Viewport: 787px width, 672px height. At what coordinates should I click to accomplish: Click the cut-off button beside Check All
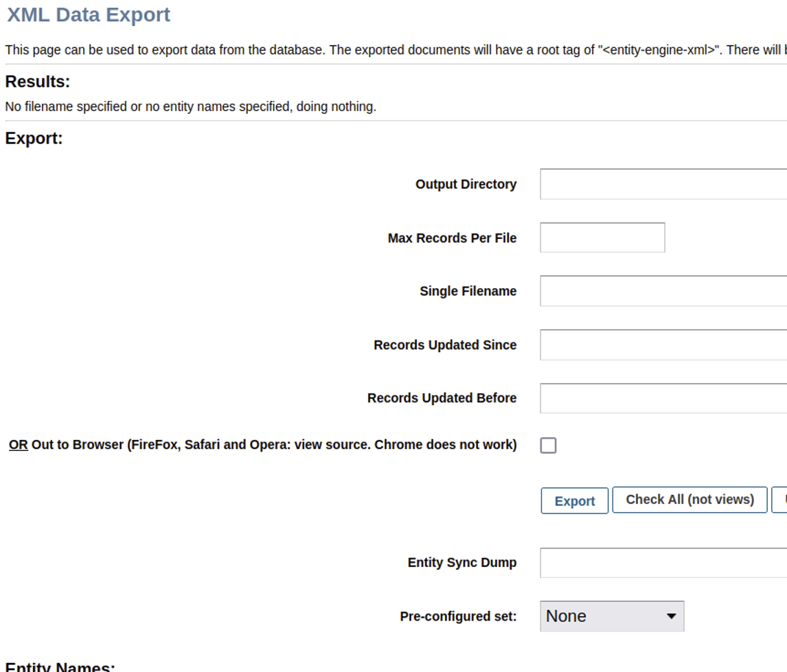tap(780, 500)
